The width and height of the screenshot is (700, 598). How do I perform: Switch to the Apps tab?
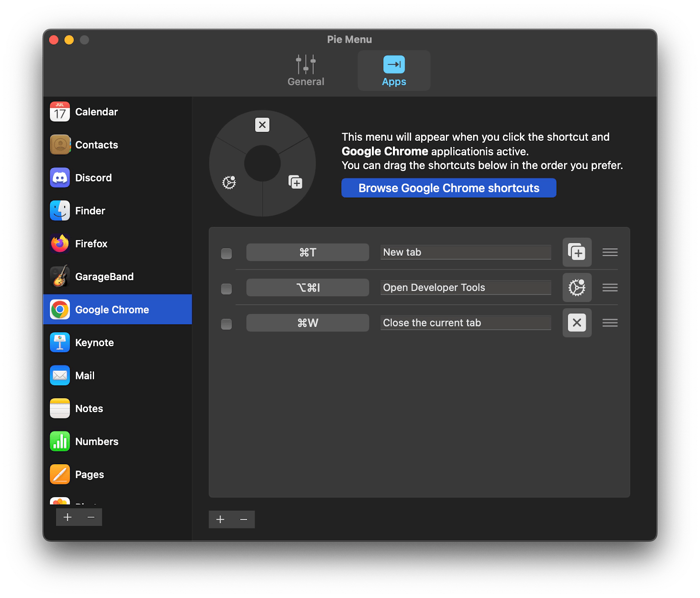393,70
